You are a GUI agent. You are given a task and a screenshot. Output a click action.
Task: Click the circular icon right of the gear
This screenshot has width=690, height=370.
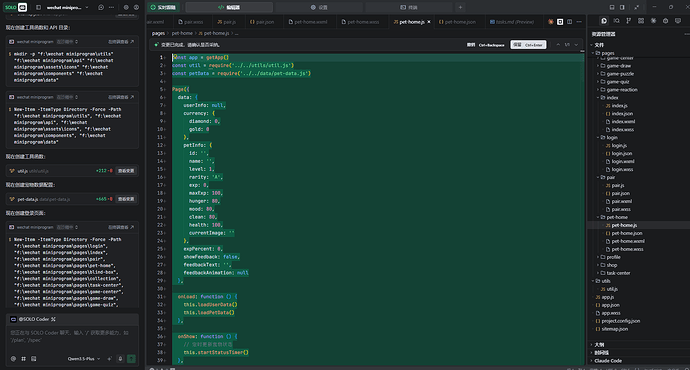coord(136,7)
